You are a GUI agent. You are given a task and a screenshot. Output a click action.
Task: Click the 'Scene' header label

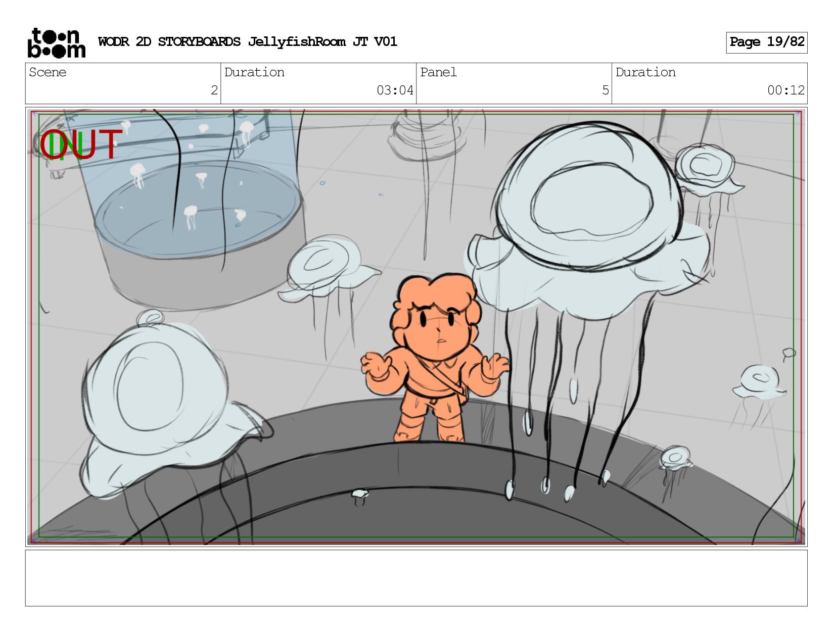click(x=48, y=72)
